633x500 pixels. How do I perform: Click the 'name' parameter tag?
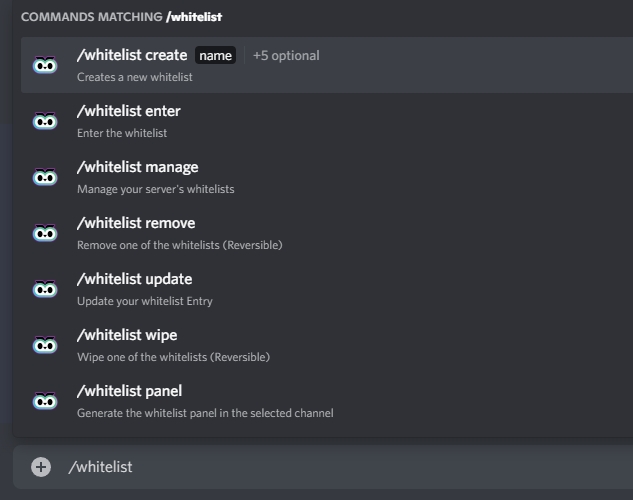[216, 56]
